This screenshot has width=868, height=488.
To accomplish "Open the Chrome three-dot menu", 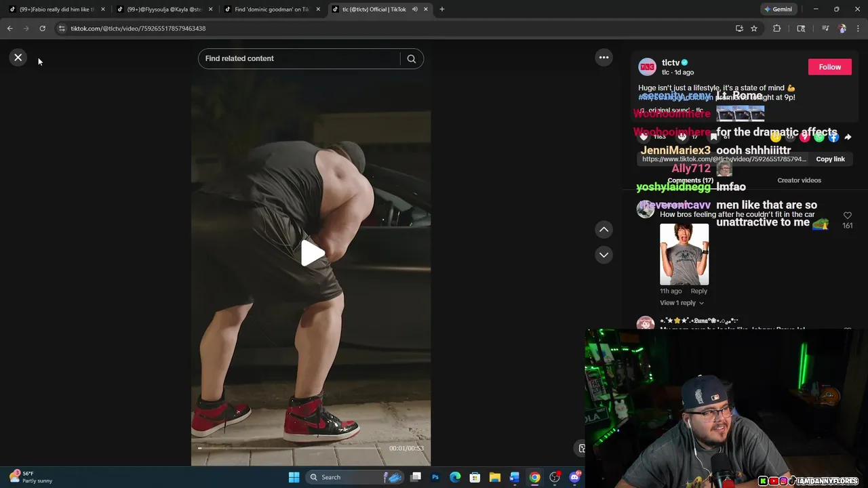I will pos(858,28).
